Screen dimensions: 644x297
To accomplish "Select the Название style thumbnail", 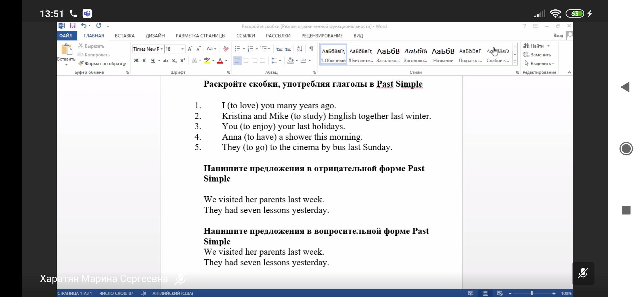I will click(443, 55).
